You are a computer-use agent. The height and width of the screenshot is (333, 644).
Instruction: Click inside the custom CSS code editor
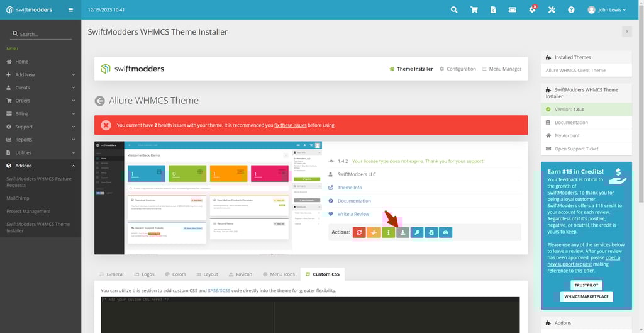tap(310, 315)
